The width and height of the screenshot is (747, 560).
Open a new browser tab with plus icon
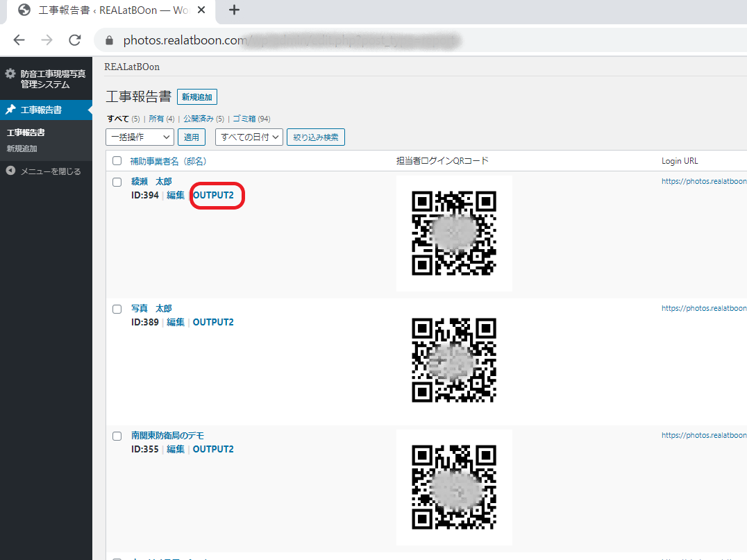tap(234, 10)
